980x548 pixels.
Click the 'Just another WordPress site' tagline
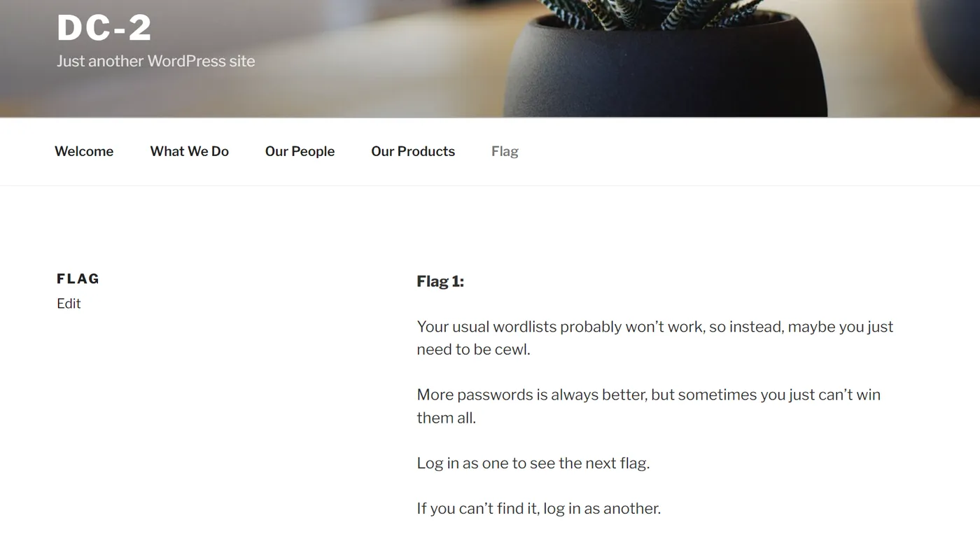pos(156,61)
